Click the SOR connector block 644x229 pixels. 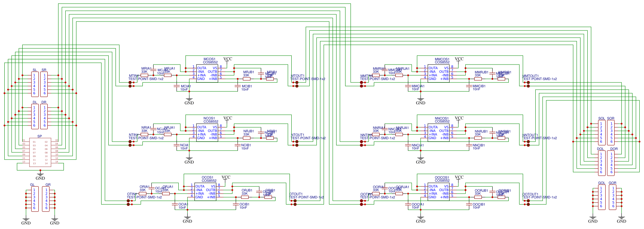click(611, 133)
